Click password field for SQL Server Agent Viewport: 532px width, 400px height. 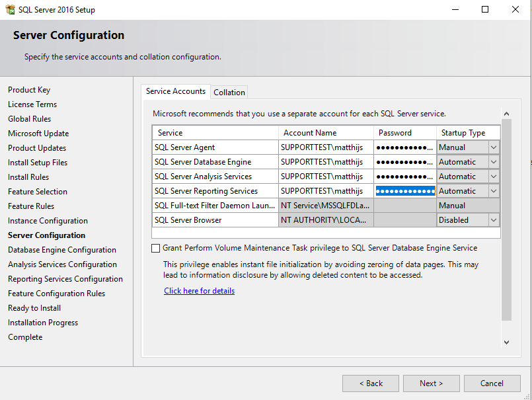pyautogui.click(x=405, y=147)
